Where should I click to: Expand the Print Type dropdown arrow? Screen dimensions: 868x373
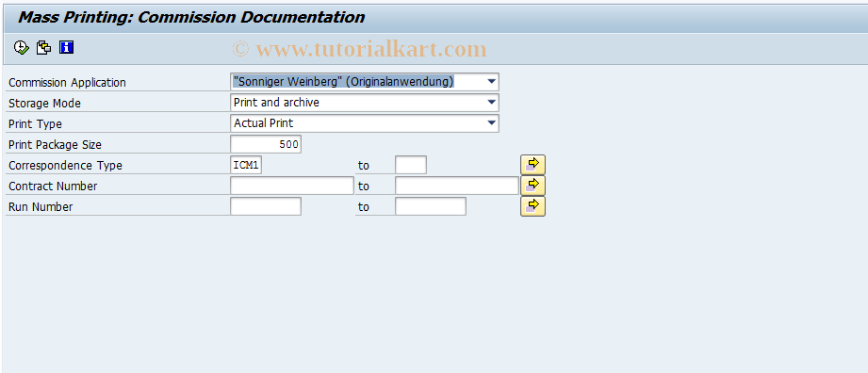(x=492, y=122)
